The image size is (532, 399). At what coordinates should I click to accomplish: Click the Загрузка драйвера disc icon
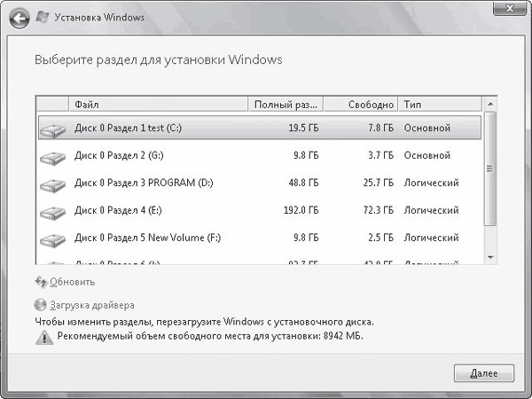[40, 305]
